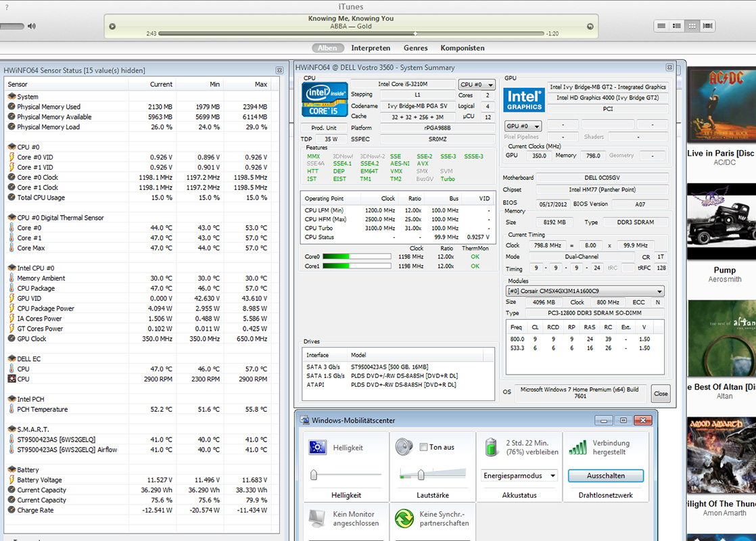Select the ST9500423AS drive row

pyautogui.click(x=398, y=367)
